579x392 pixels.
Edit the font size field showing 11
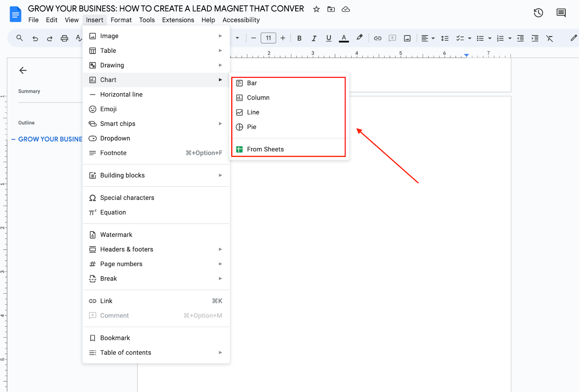[x=269, y=38]
